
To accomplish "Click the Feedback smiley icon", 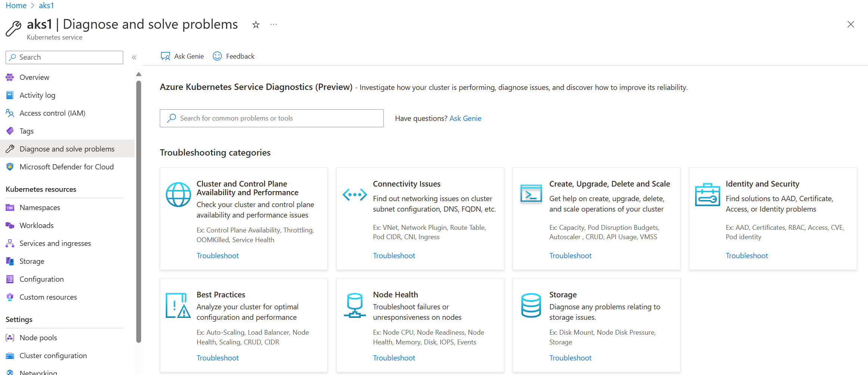I will coord(217,56).
